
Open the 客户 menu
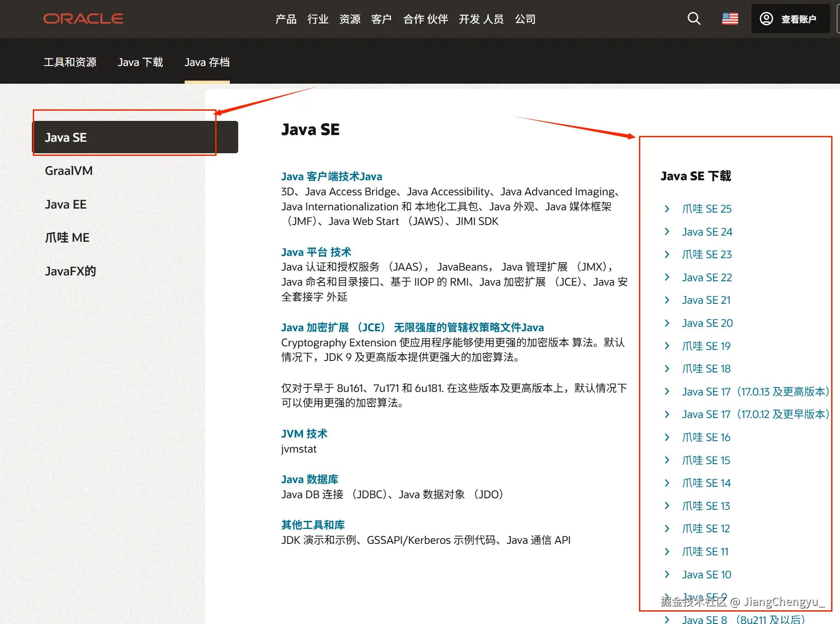tap(381, 19)
